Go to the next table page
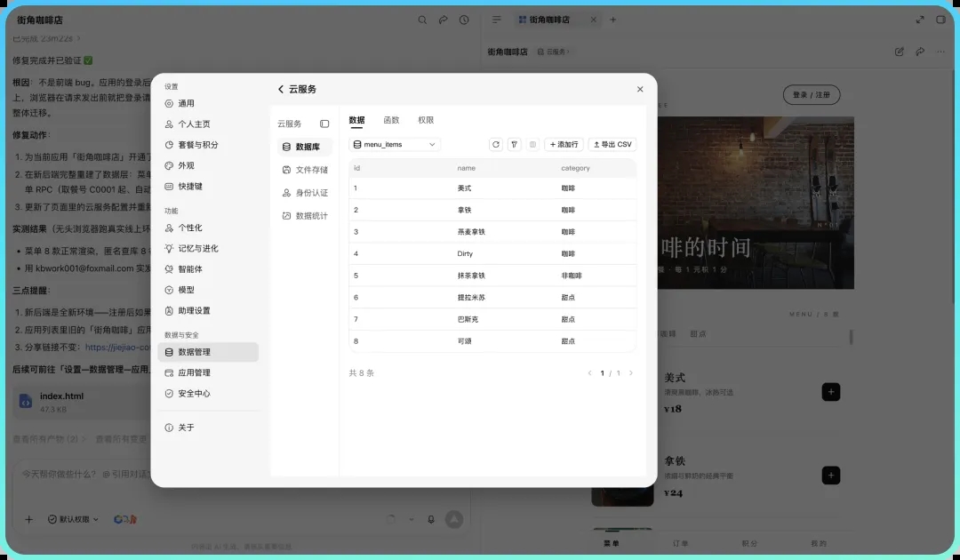This screenshot has width=960, height=560. pyautogui.click(x=630, y=373)
